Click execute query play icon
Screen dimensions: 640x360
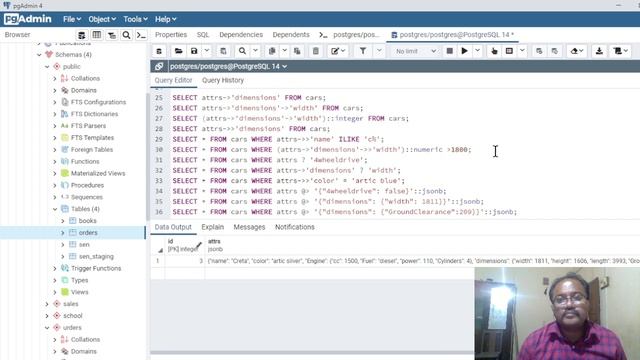[464, 51]
